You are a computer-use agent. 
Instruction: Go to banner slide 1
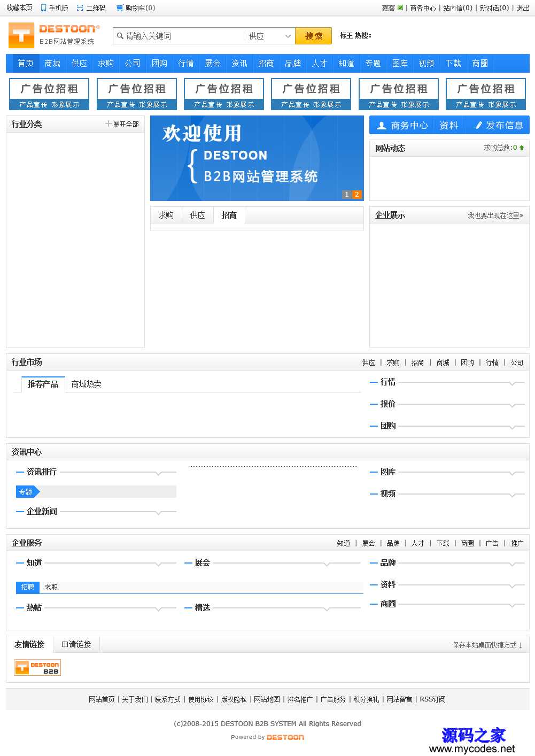coord(347,195)
